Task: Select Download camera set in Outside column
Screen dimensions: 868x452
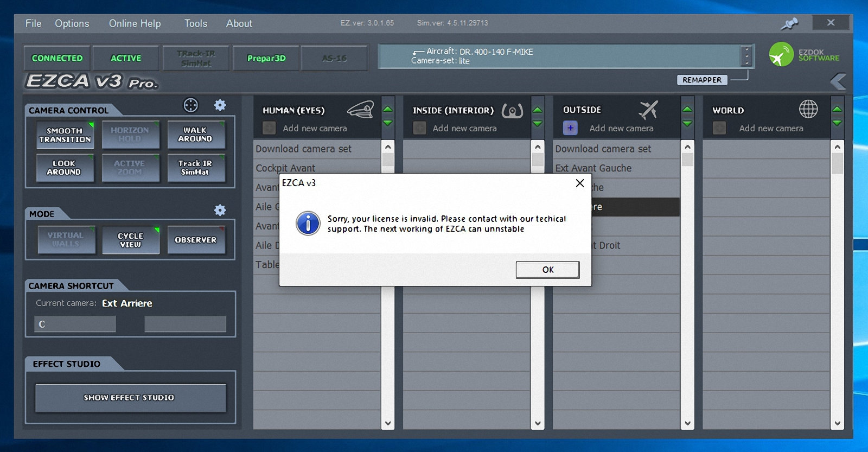Action: point(617,149)
